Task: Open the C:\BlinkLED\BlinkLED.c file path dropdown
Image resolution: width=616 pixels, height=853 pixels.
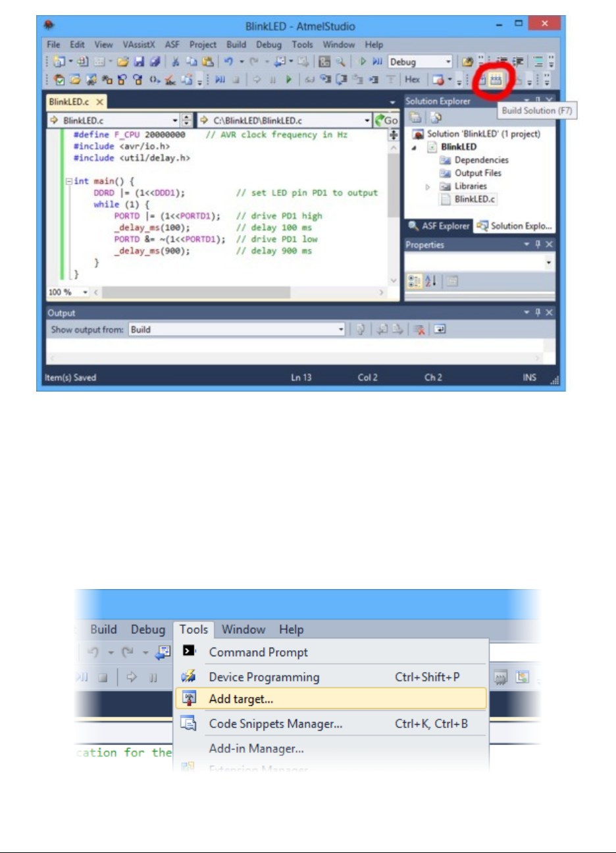Action: (285, 120)
